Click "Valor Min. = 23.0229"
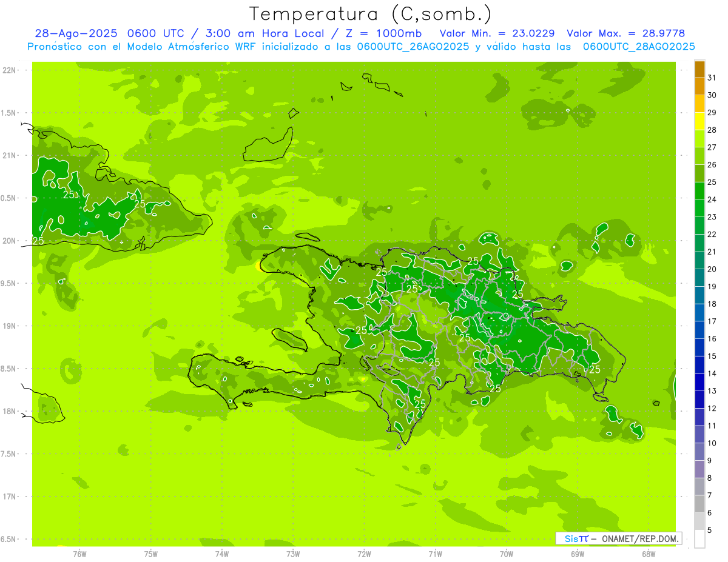 [x=497, y=33]
